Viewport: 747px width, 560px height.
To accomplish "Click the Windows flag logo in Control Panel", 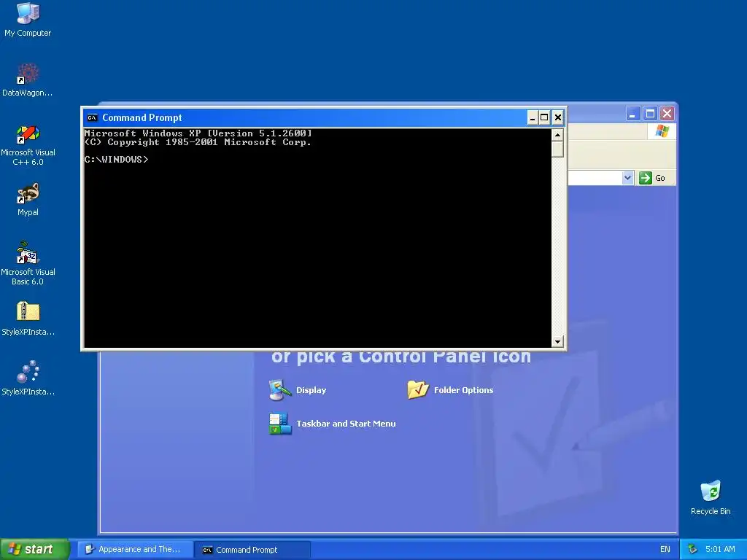I will pyautogui.click(x=662, y=131).
